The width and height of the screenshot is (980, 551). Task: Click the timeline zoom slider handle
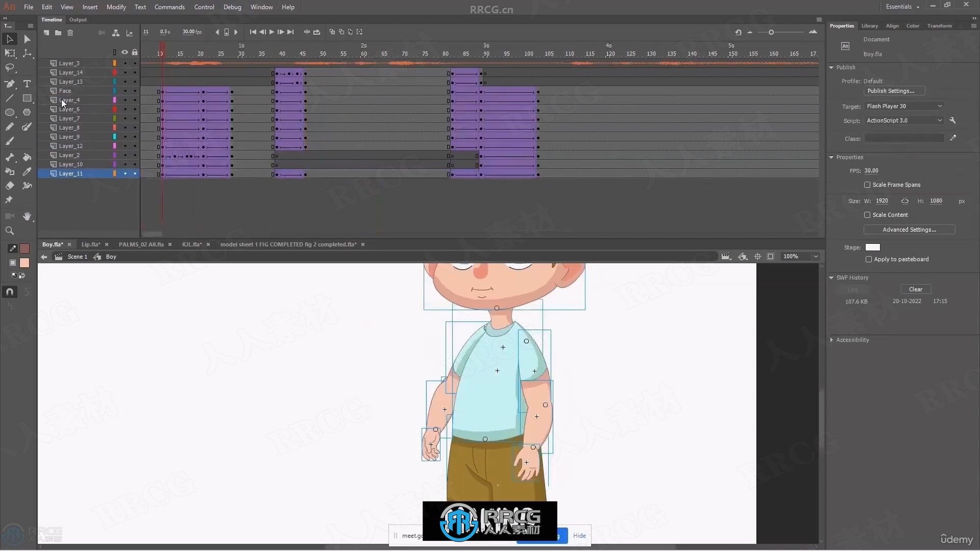pyautogui.click(x=771, y=32)
